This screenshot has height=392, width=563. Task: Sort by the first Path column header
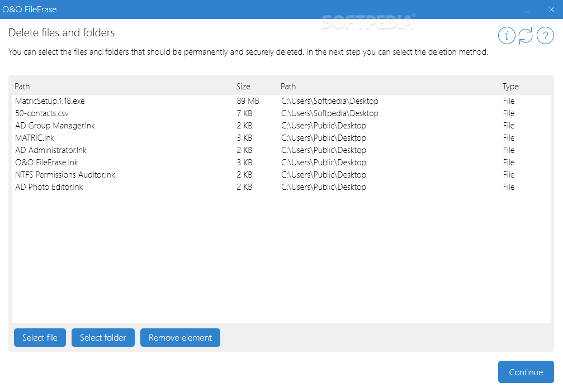coord(22,87)
